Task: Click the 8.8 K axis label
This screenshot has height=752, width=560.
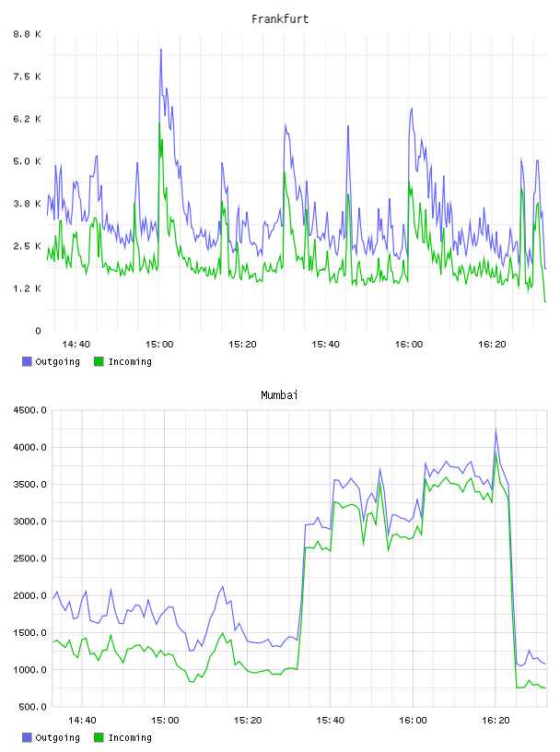Action: [x=27, y=34]
